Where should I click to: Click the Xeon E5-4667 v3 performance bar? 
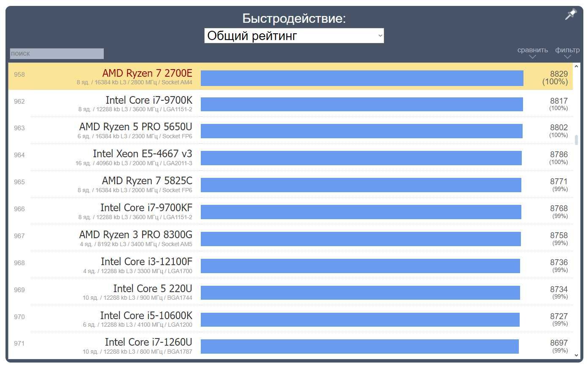tap(361, 158)
